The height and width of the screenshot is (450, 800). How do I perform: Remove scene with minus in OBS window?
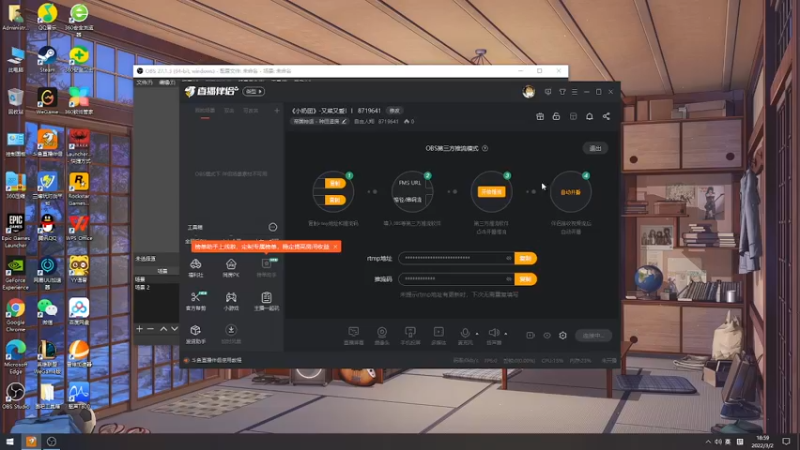coord(151,329)
